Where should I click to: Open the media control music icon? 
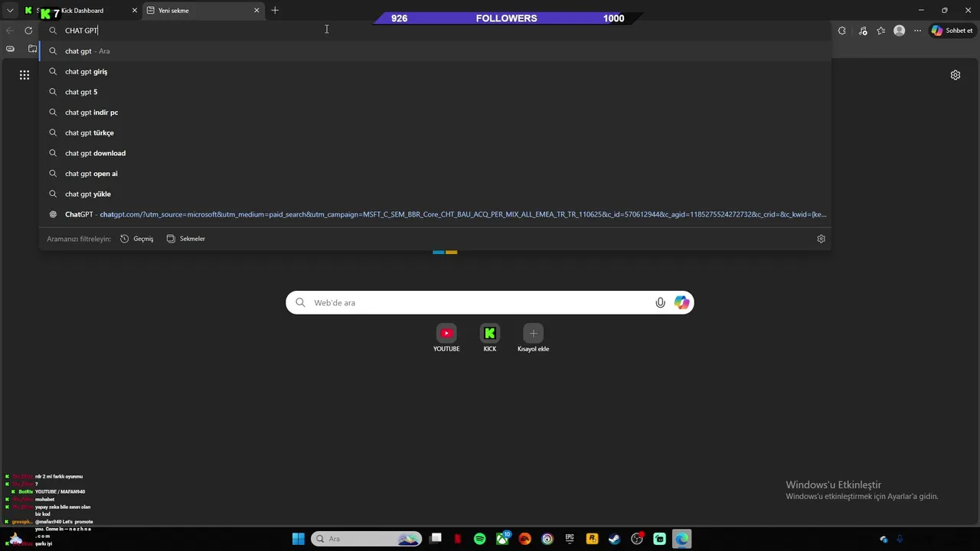click(863, 31)
